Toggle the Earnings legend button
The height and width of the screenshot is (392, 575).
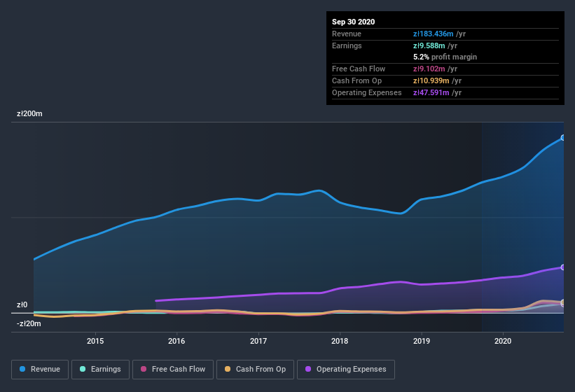(x=100, y=370)
